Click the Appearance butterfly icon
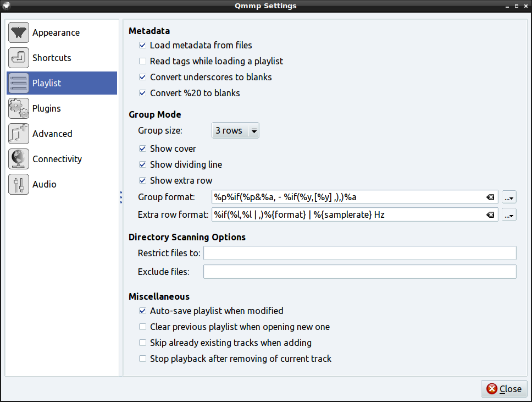 pos(19,33)
